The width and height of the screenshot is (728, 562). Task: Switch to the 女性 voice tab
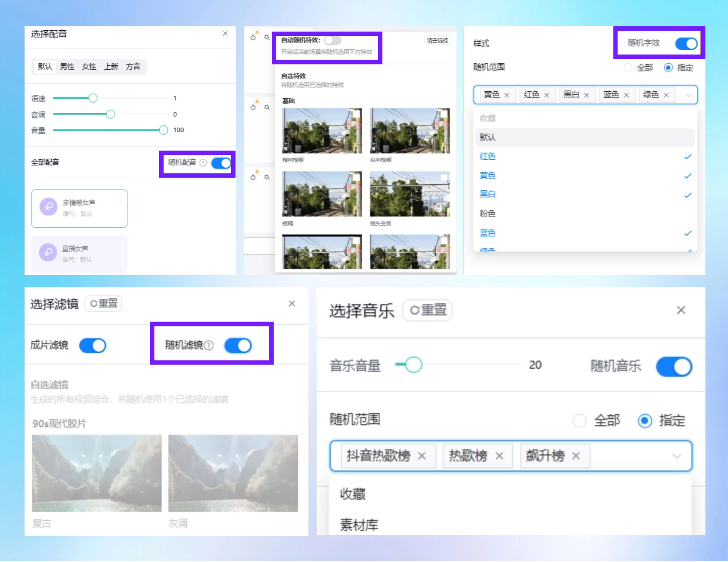(89, 67)
